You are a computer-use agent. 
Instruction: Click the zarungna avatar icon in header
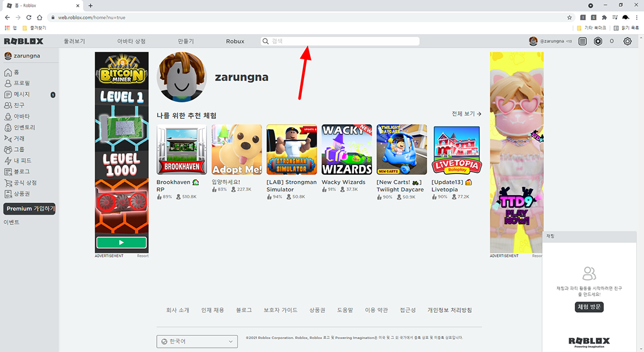coord(533,41)
